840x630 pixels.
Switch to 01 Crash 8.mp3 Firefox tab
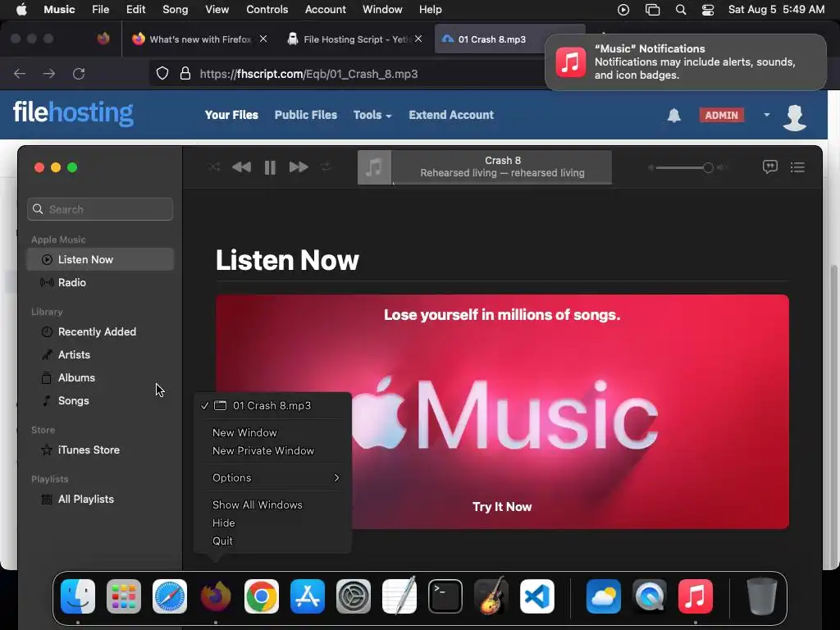492,39
